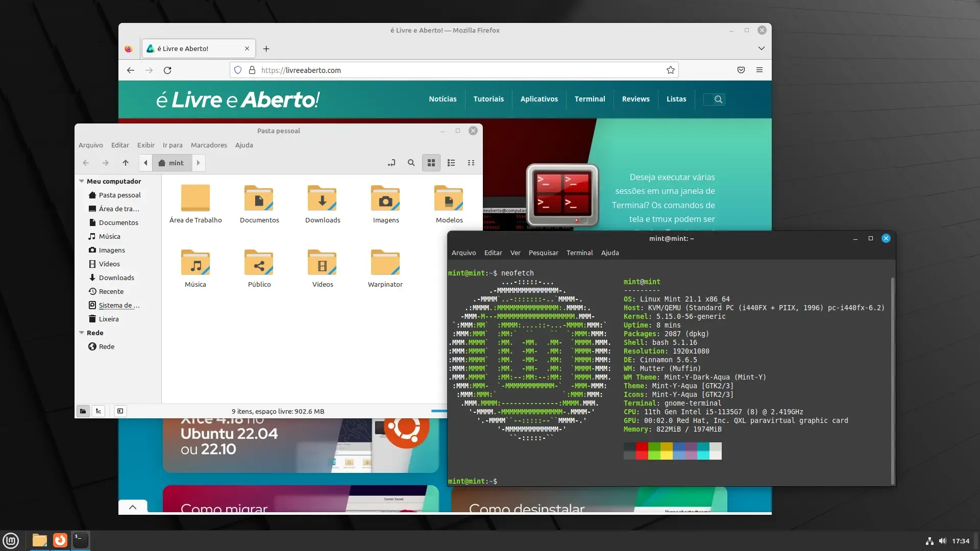Viewport: 980px width, 551px height.
Task: Bookmark this page with the star
Action: pyautogui.click(x=670, y=70)
